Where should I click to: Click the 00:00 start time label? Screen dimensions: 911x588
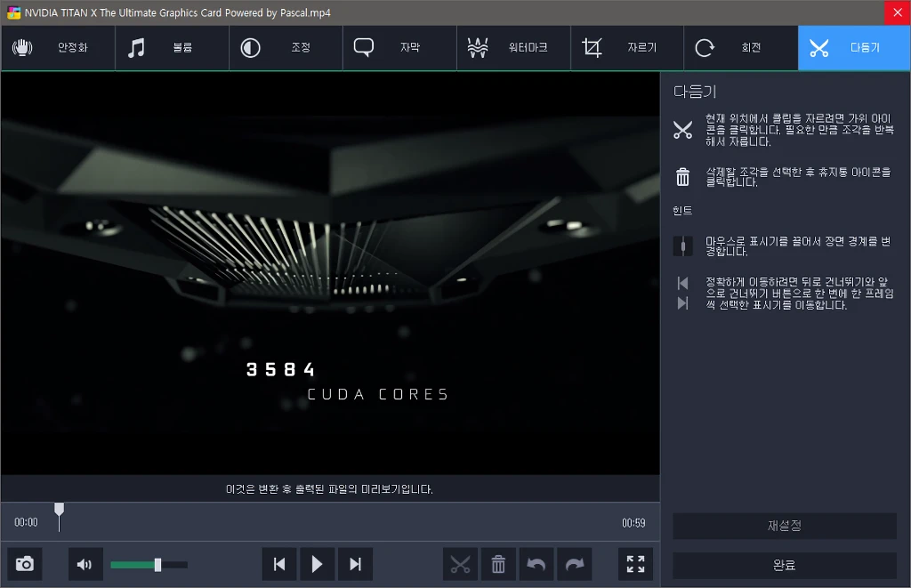pyautogui.click(x=26, y=522)
